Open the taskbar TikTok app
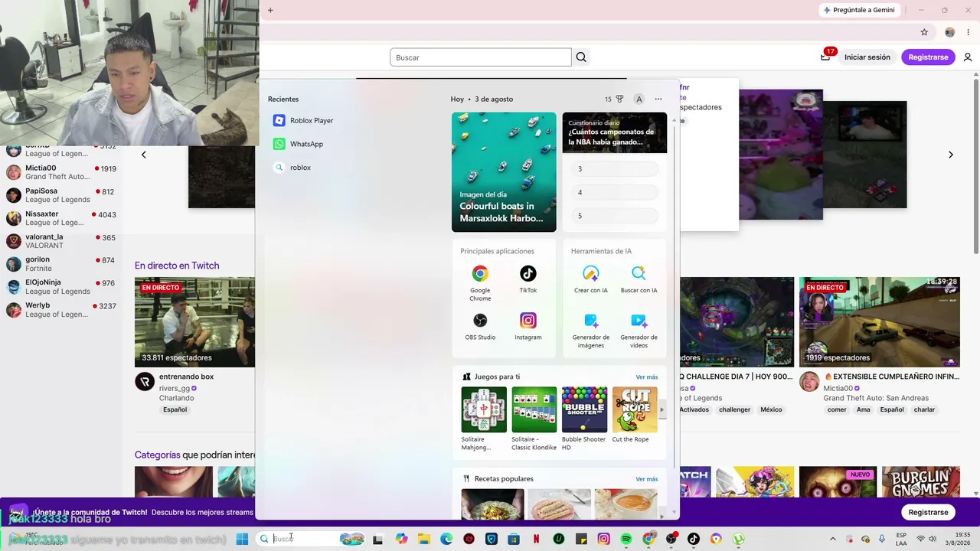 tap(694, 539)
